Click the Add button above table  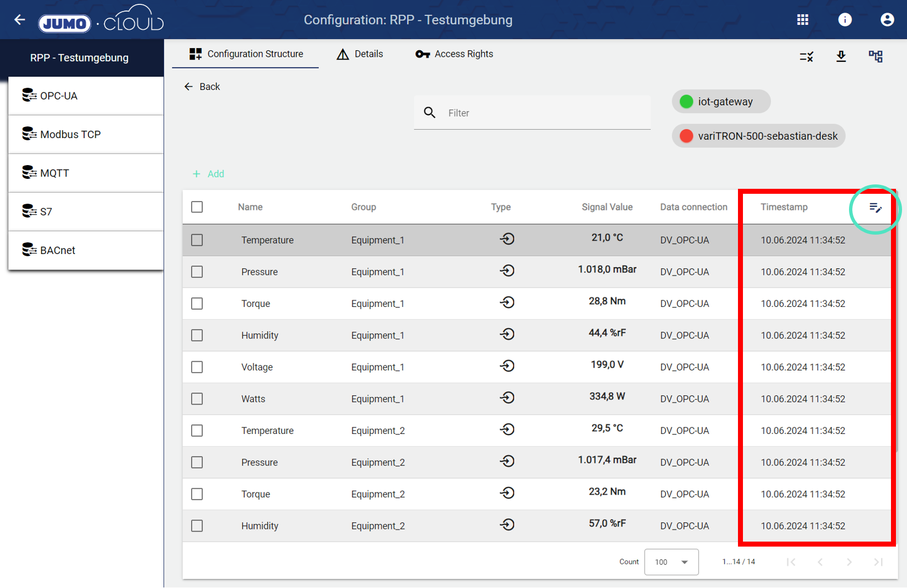(x=208, y=174)
